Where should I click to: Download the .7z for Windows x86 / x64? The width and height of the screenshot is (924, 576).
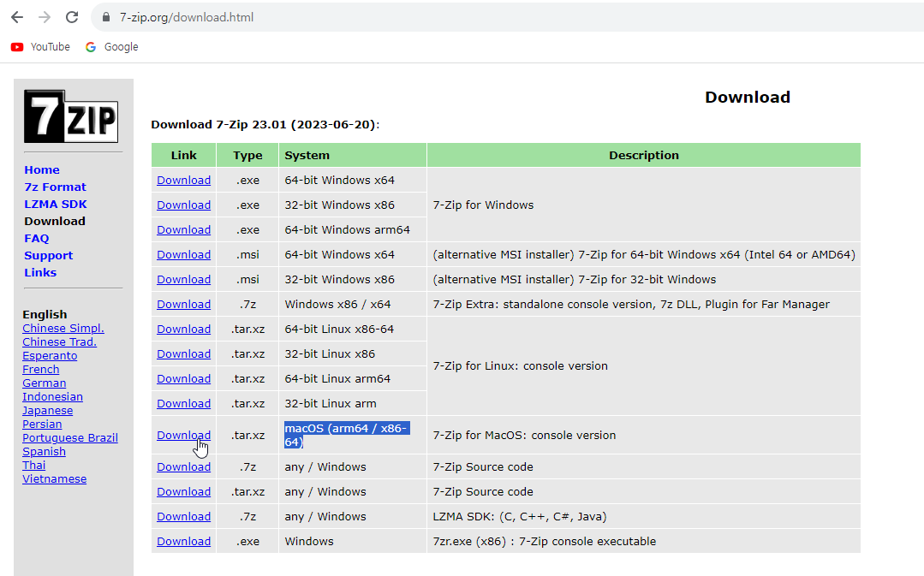pos(183,304)
